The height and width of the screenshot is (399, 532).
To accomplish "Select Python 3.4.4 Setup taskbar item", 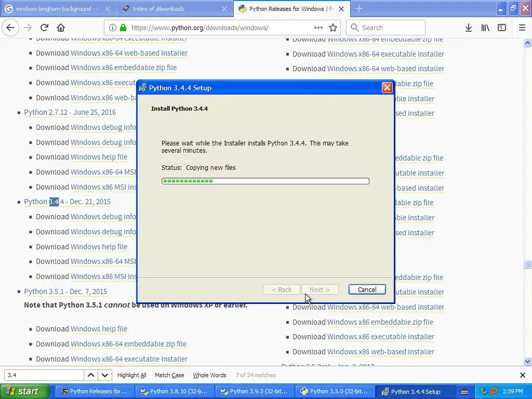I will point(415,392).
